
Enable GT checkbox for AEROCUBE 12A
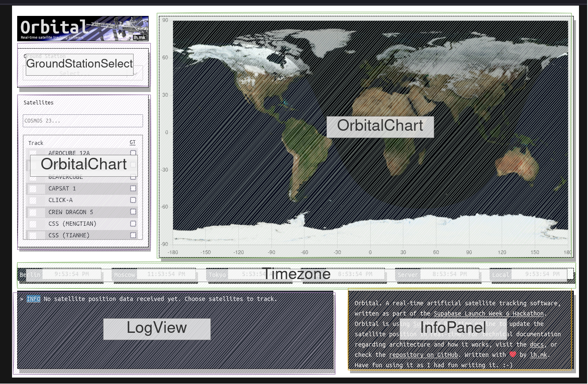(x=133, y=153)
